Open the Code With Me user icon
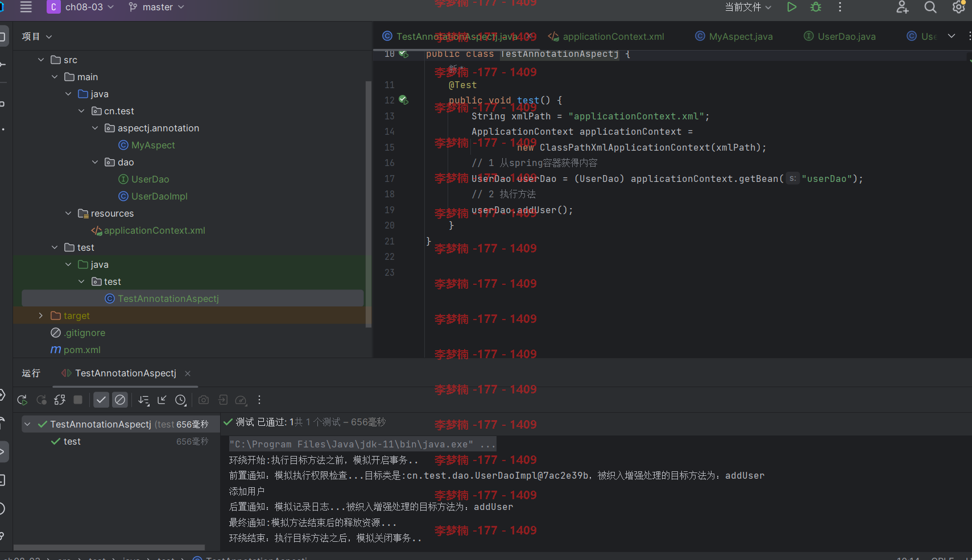This screenshot has height=560, width=972. click(x=903, y=7)
